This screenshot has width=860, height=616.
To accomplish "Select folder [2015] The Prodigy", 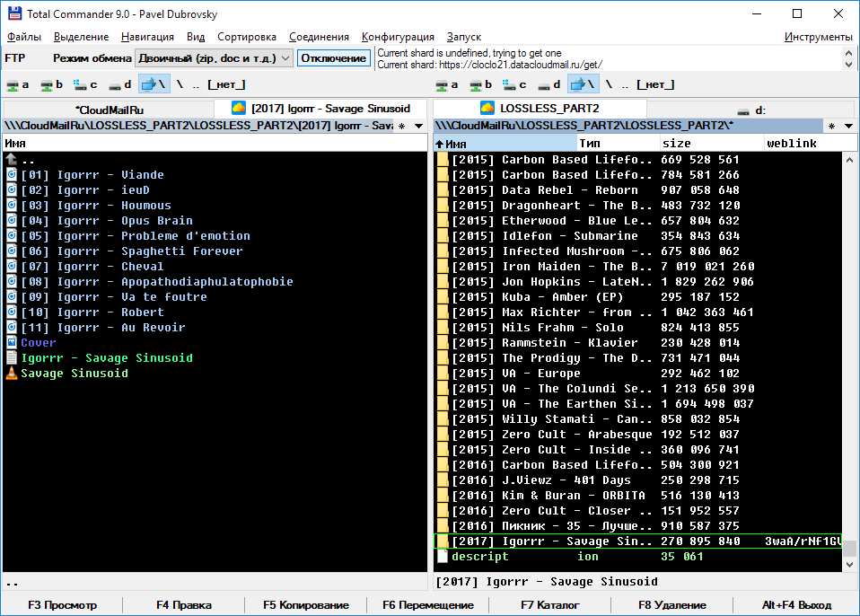I will [x=638, y=357].
